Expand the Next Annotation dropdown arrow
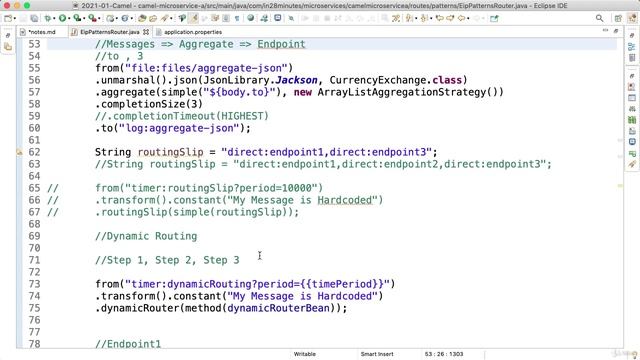 tap(416, 18)
